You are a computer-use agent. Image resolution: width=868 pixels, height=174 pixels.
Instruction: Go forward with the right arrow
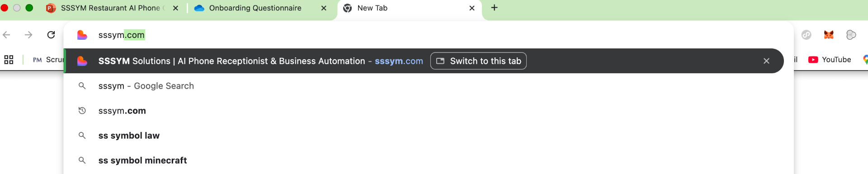(28, 35)
